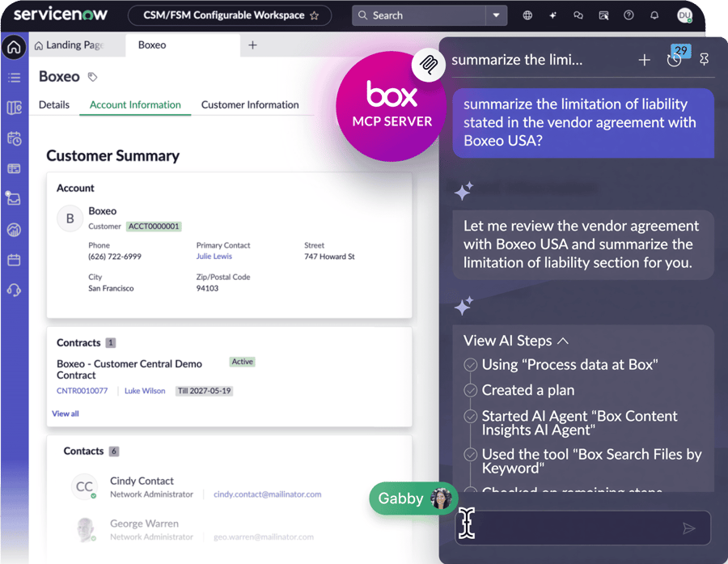Open the search scope dropdown arrow
Image resolution: width=728 pixels, height=564 pixels.
(x=497, y=15)
